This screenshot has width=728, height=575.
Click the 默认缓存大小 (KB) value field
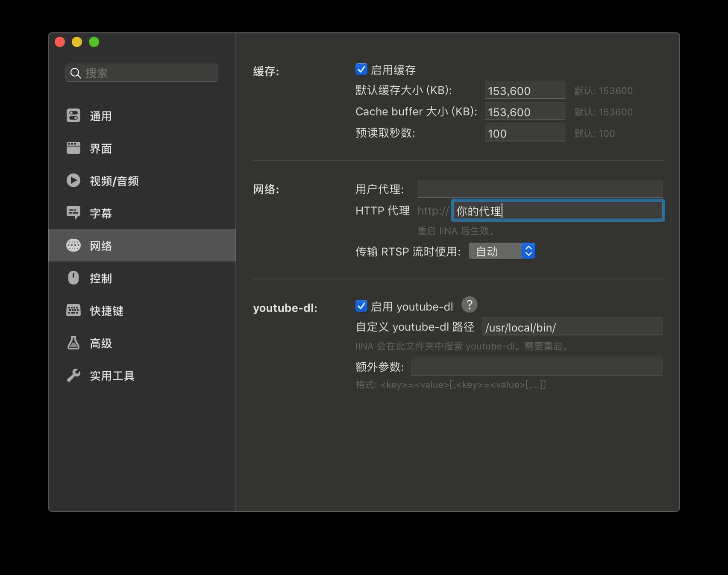tap(525, 91)
